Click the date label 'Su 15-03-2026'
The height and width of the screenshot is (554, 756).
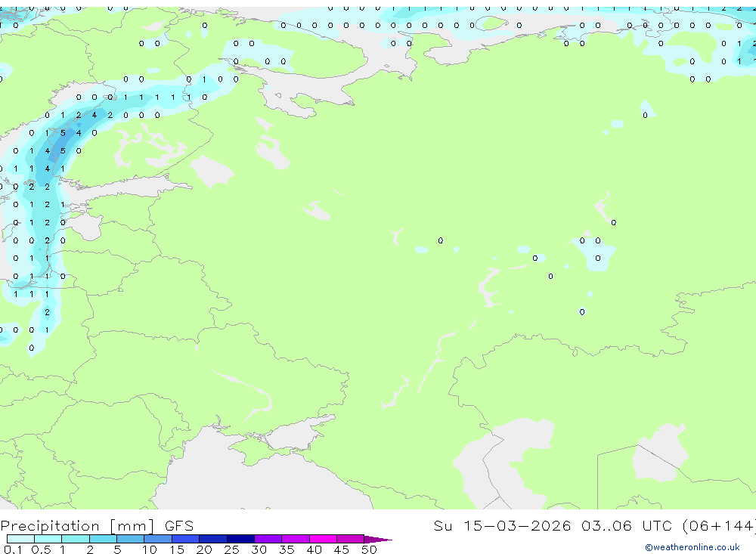(x=502, y=525)
